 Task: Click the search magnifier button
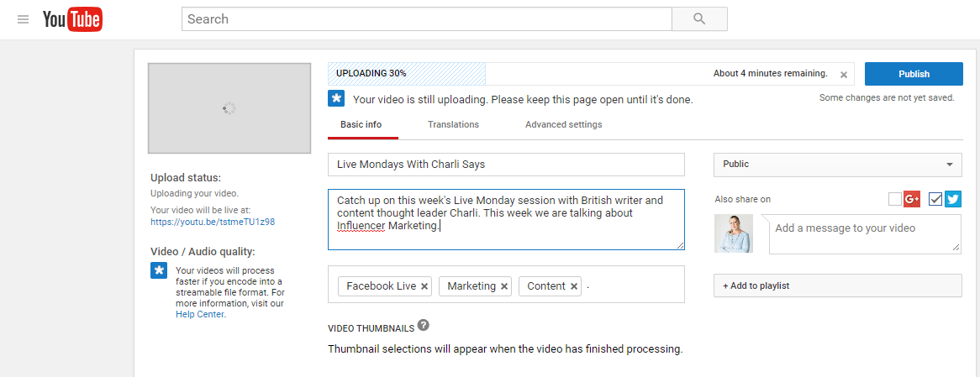[699, 19]
